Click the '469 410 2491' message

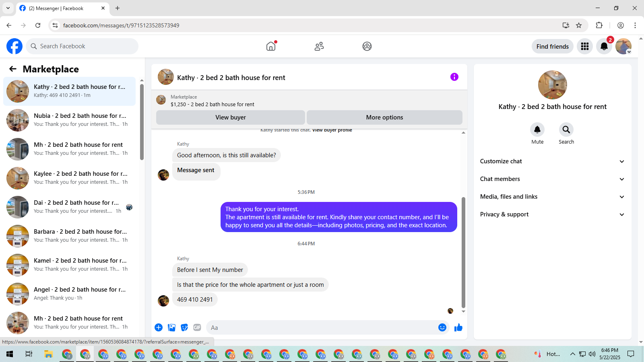pyautogui.click(x=195, y=300)
